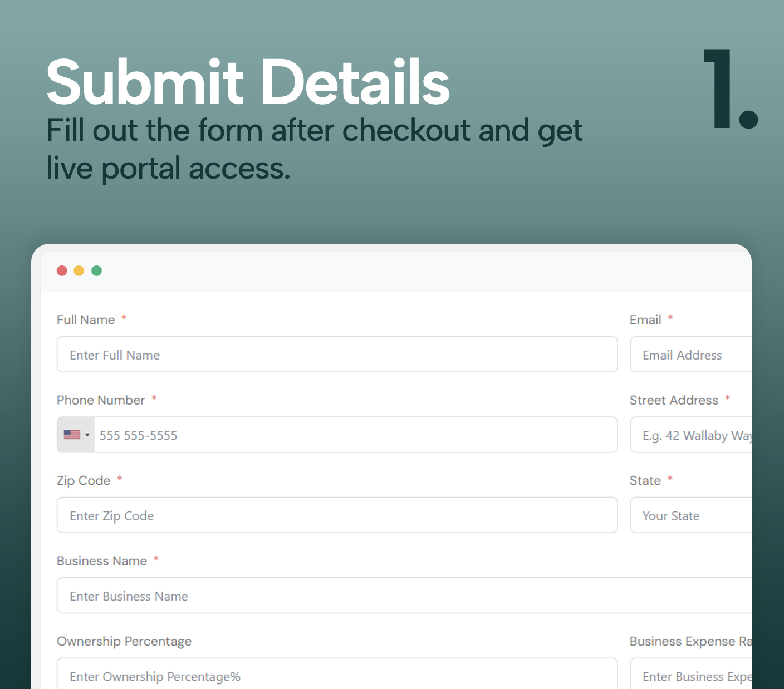Click the Full Name label
Image resolution: width=784 pixels, height=689 pixels.
[x=86, y=320]
